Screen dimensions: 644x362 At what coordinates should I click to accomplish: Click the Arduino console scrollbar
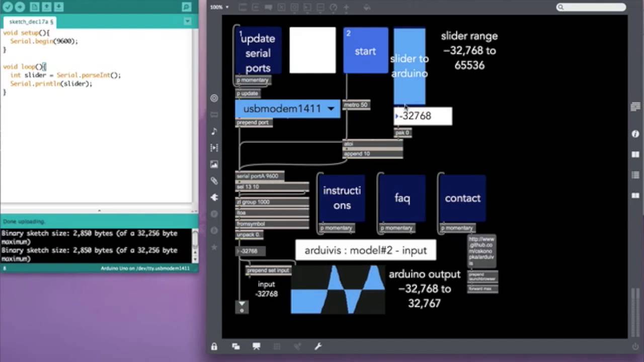click(x=195, y=245)
